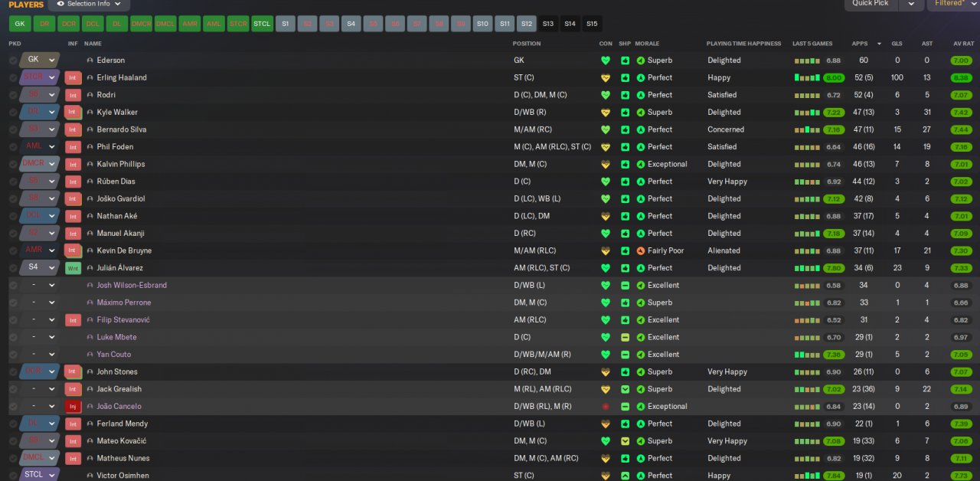
Task: Toggle the picked checkmark for Matheus Nunes
Action: click(13, 458)
